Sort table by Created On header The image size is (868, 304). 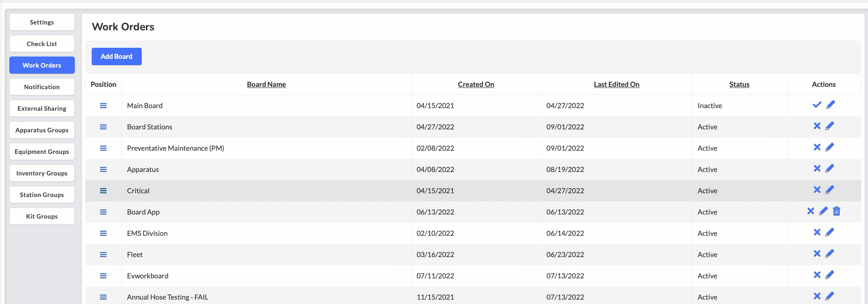476,84
